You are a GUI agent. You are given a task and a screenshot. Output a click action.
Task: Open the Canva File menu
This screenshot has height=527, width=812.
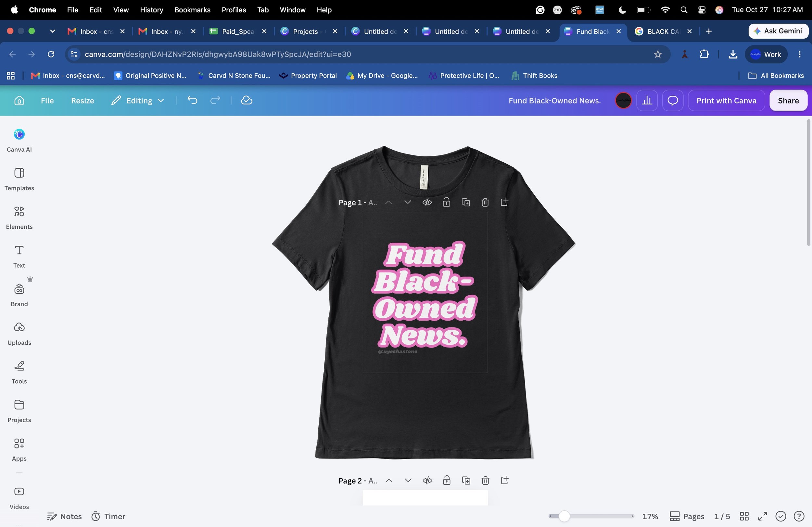(x=47, y=101)
